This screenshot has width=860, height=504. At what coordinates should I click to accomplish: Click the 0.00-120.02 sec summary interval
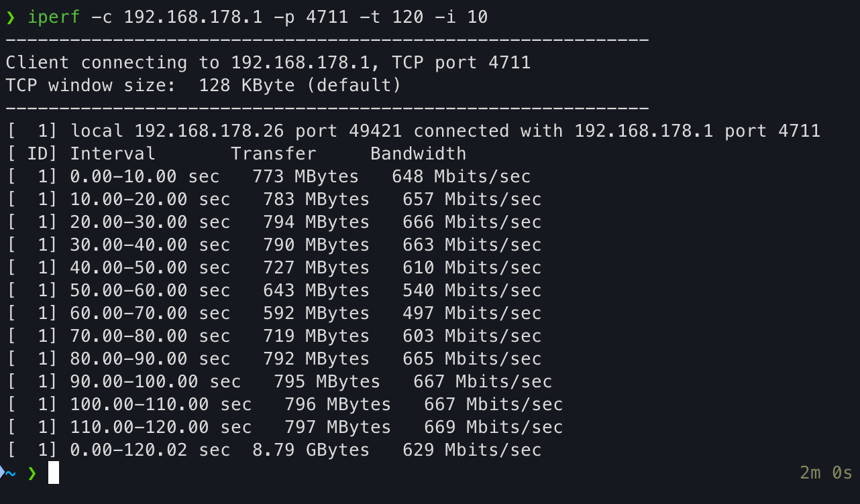point(150,450)
